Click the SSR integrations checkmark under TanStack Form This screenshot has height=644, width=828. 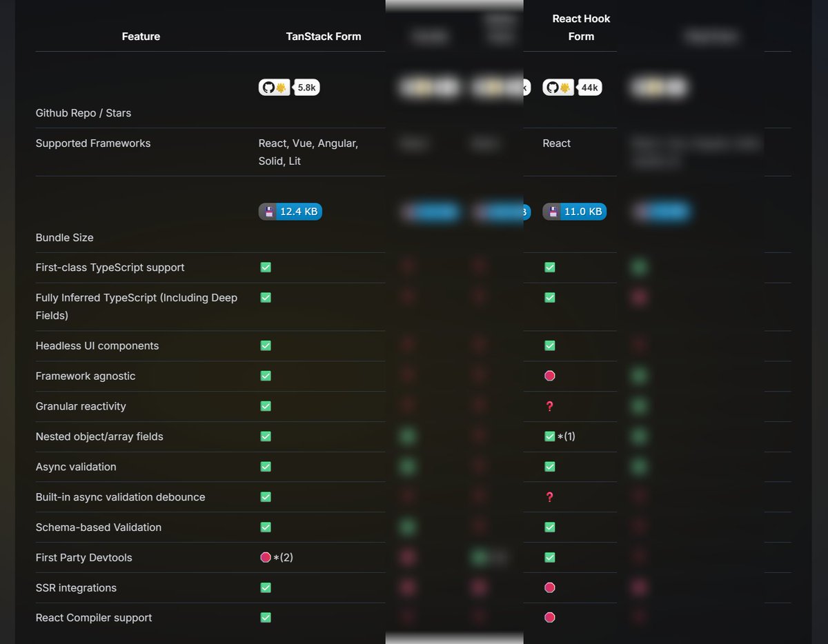coord(266,587)
